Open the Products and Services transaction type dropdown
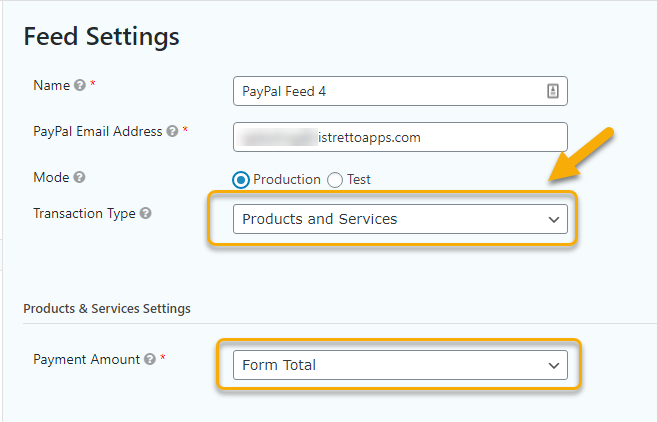Viewport: 657px width, 422px height. [x=400, y=219]
